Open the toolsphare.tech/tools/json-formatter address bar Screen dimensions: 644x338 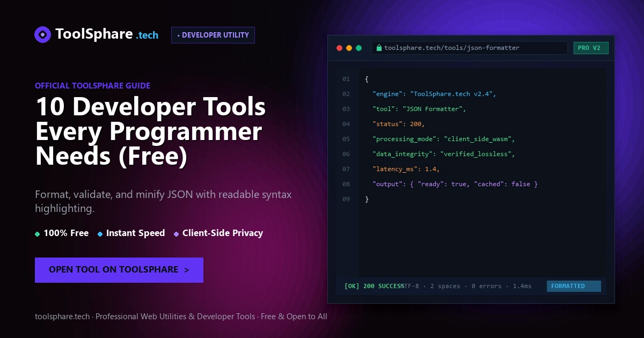click(x=469, y=48)
